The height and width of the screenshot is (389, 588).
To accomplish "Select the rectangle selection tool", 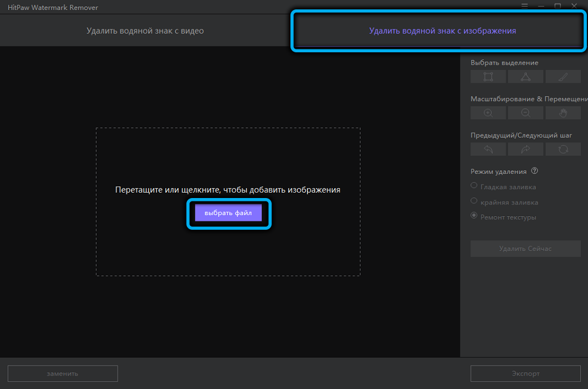I will tap(487, 76).
